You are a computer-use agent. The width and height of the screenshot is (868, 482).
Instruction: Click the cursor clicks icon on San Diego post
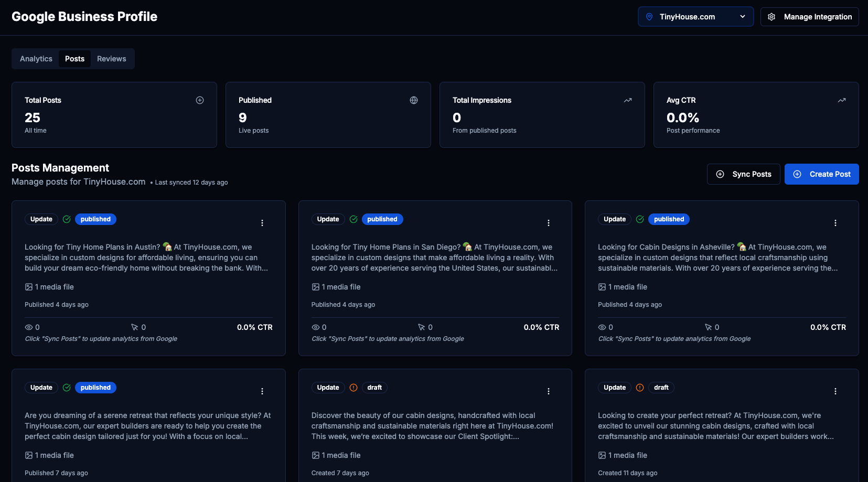(x=422, y=327)
